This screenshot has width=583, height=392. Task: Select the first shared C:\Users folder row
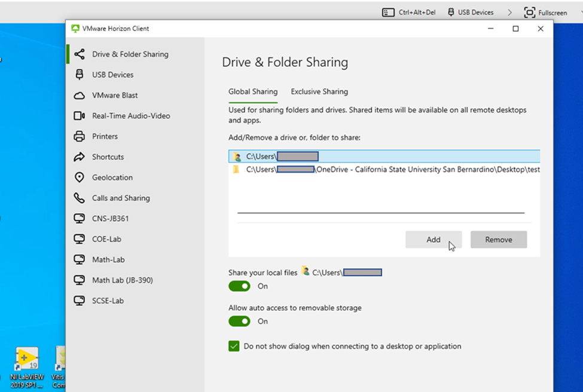pos(384,157)
